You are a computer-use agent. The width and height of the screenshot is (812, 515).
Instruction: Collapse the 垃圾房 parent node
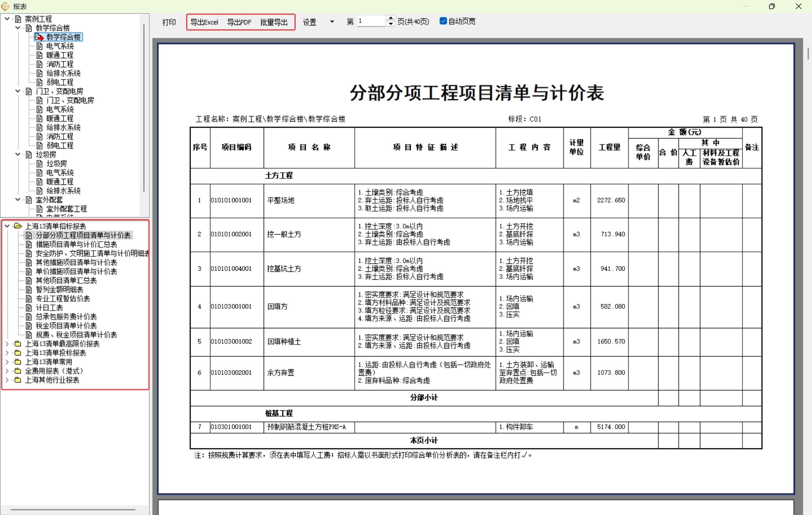18,154
